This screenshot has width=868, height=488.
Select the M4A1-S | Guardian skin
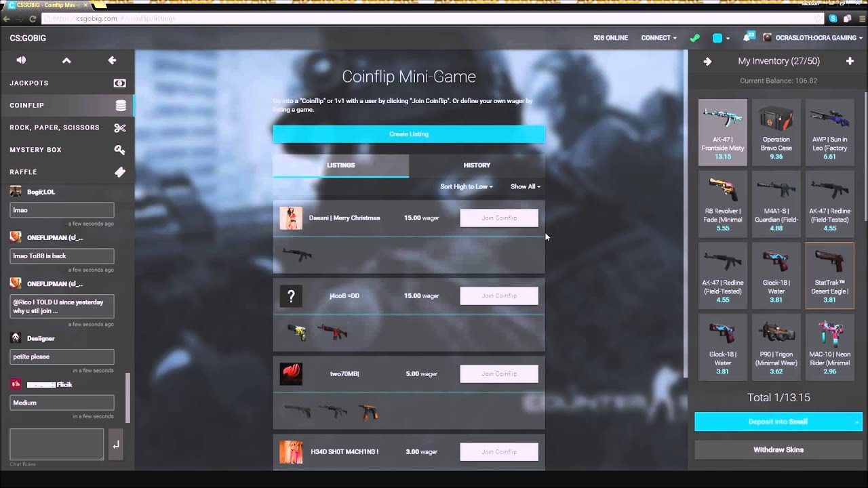click(x=776, y=203)
